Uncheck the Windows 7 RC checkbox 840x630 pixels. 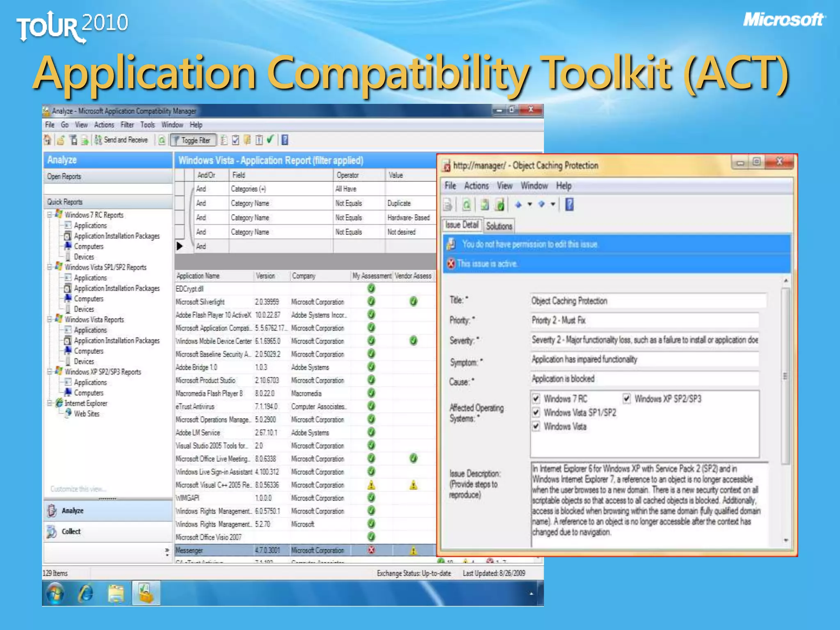pos(536,398)
